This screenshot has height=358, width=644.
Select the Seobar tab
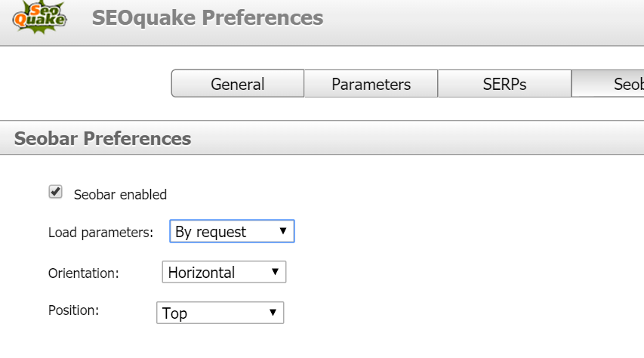(x=608, y=84)
